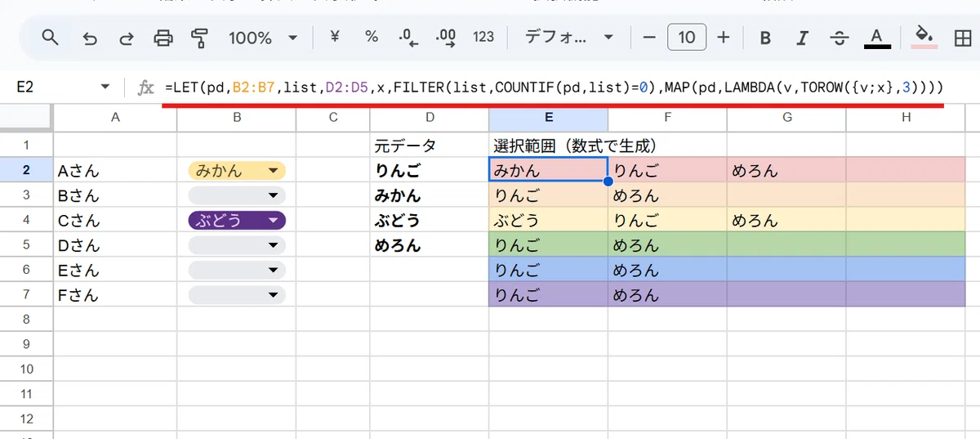Image resolution: width=980 pixels, height=439 pixels.
Task: Open more number formats 123
Action: tap(483, 37)
